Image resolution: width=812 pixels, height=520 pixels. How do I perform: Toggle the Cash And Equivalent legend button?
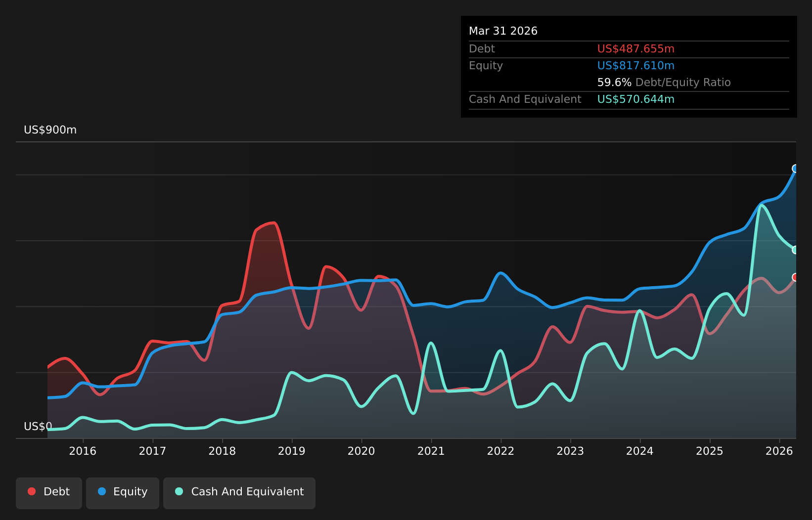[239, 493]
